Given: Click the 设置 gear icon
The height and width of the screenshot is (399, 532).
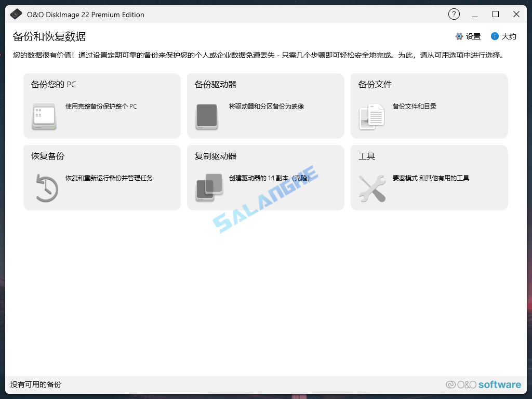Looking at the screenshot, I should [x=458, y=36].
